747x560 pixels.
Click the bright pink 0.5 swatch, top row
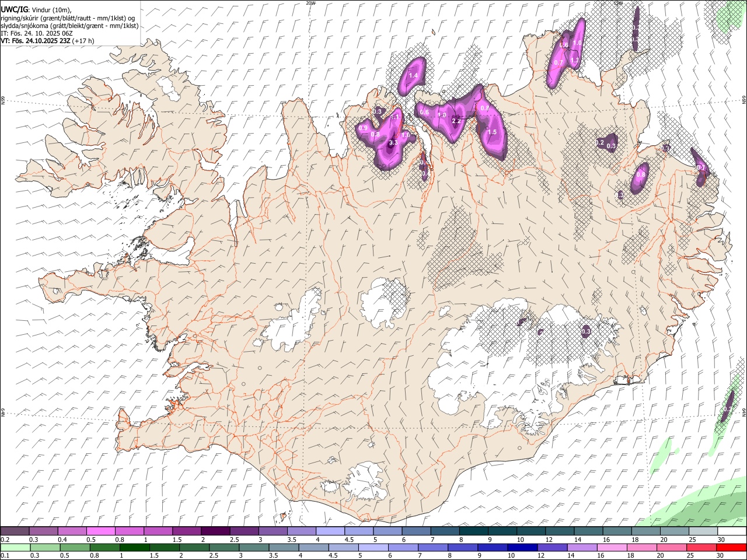(x=101, y=531)
